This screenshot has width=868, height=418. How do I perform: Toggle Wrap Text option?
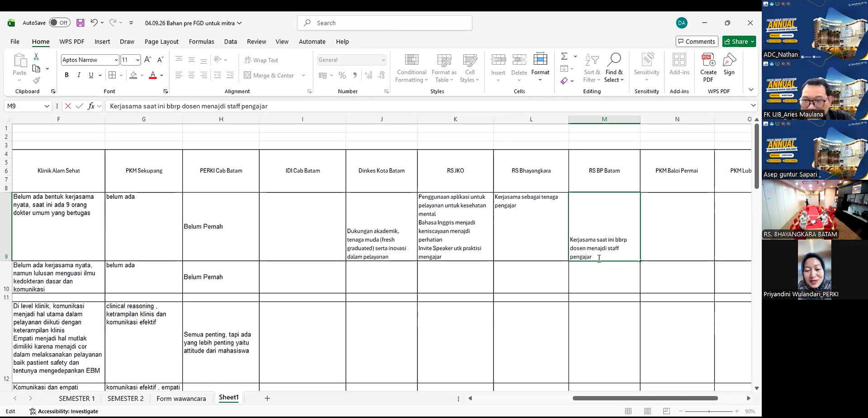(x=261, y=60)
